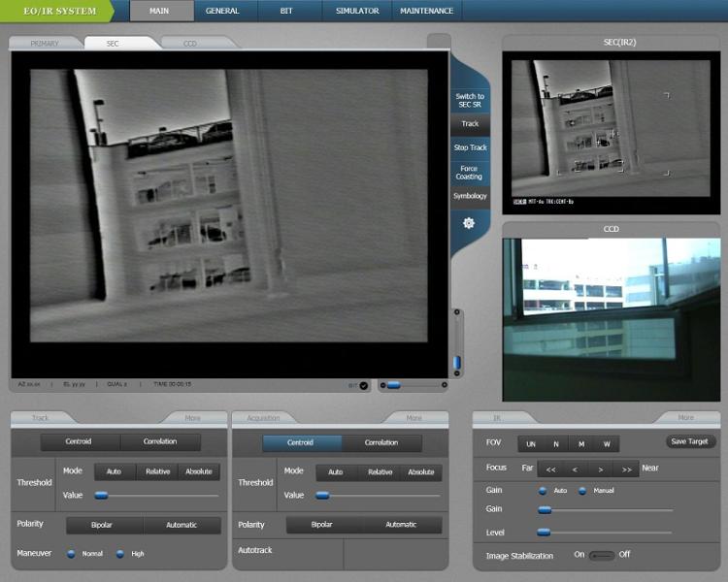Set Acquisition threshold mode to Absolute
The width and height of the screenshot is (728, 582).
pos(420,472)
